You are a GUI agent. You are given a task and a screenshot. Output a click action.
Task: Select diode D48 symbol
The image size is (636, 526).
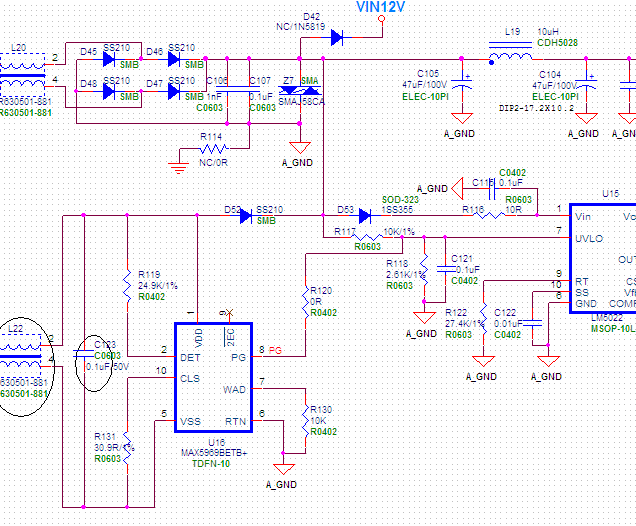click(x=108, y=91)
